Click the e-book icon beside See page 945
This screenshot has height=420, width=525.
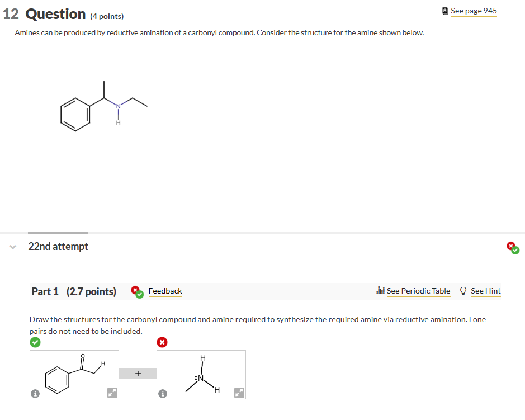(444, 10)
